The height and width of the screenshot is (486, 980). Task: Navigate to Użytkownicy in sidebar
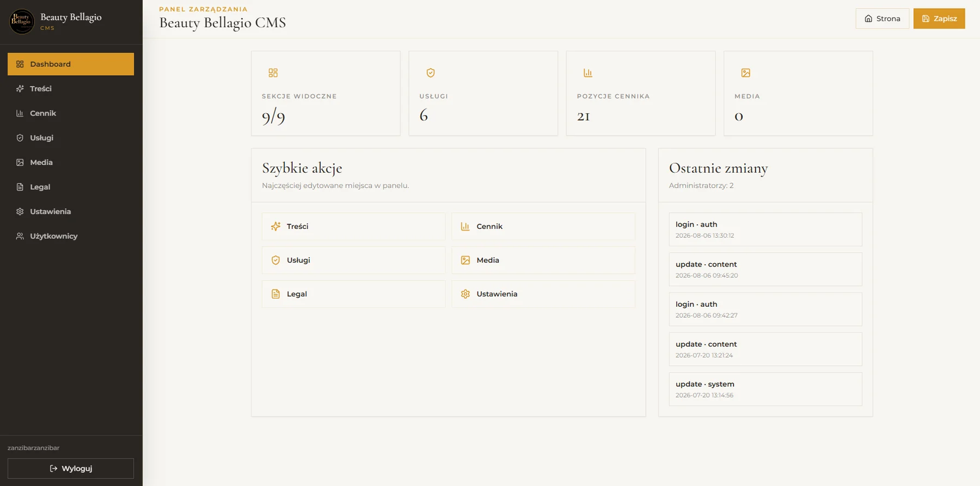tap(71, 236)
